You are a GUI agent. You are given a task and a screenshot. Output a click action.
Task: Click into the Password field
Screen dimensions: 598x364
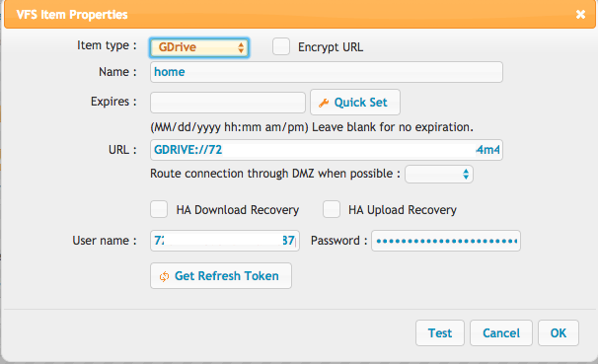[446, 241]
